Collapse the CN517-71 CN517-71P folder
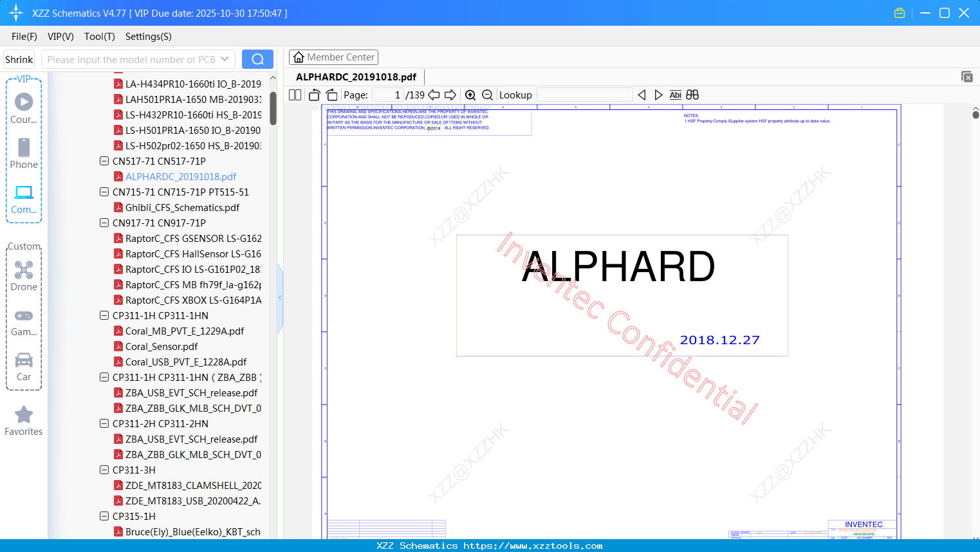980x552 pixels. pos(104,161)
